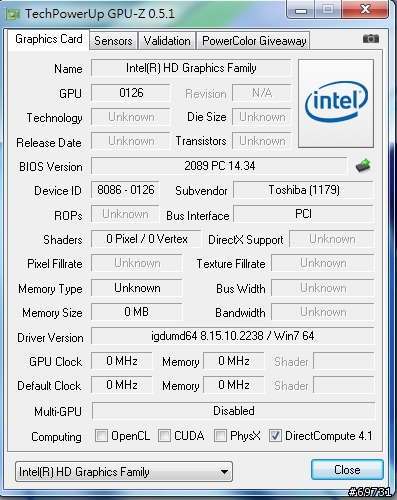Close the window with the X button

pos(365,9)
